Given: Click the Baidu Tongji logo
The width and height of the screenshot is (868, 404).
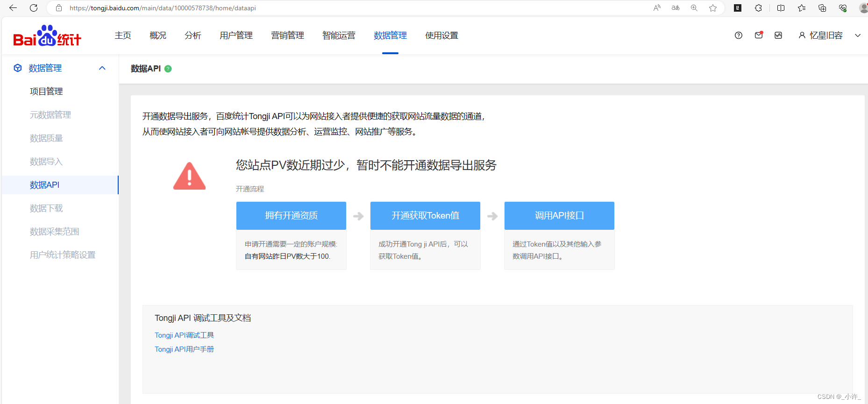Looking at the screenshot, I should pos(47,35).
